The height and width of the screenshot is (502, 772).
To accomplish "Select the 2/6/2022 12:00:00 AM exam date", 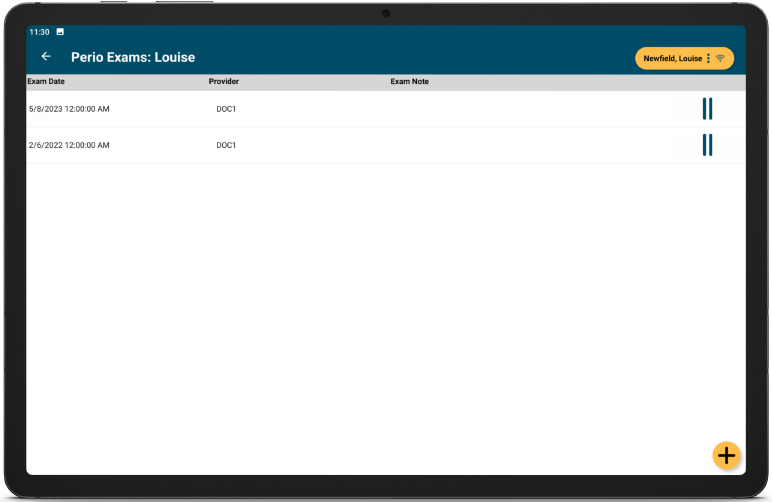I will pyautogui.click(x=69, y=145).
